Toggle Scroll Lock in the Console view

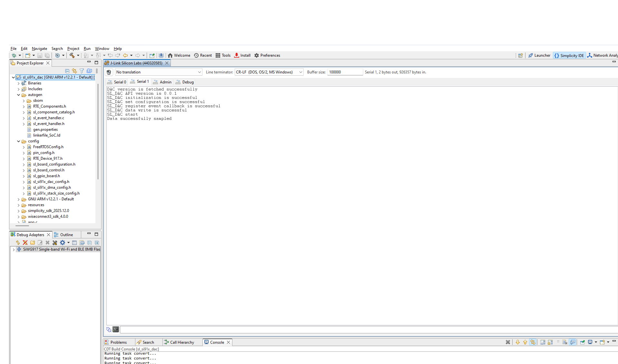(550, 342)
